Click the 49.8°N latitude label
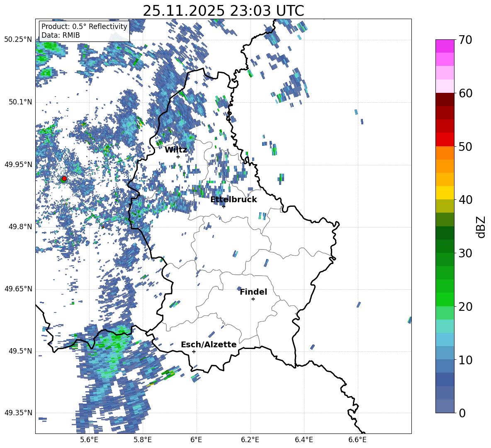This screenshot has height=448, width=491. 20,227
